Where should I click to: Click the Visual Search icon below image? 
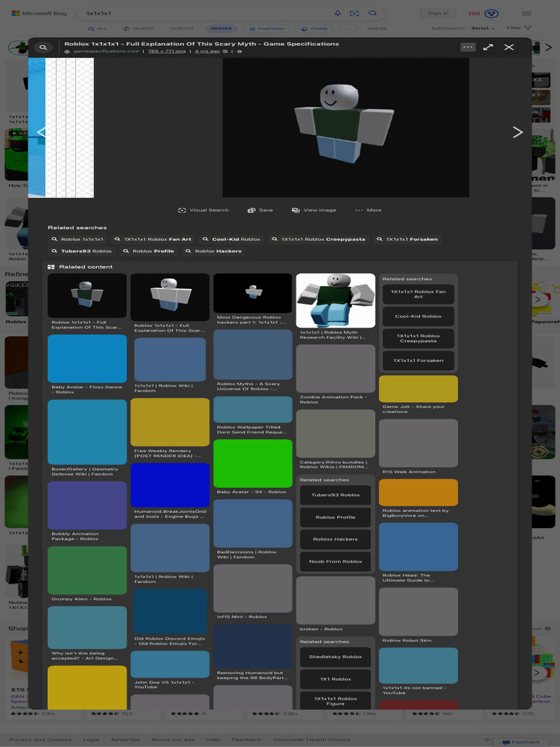tap(182, 210)
